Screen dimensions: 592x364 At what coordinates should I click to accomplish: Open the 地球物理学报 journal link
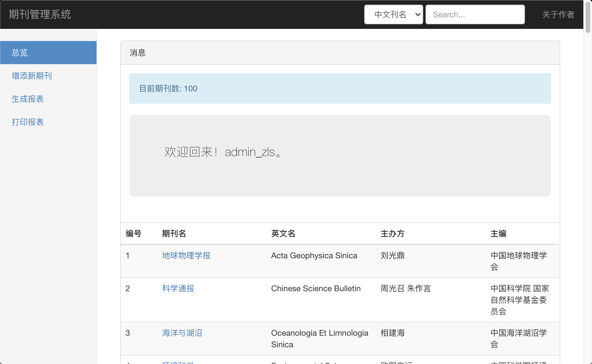tap(186, 255)
